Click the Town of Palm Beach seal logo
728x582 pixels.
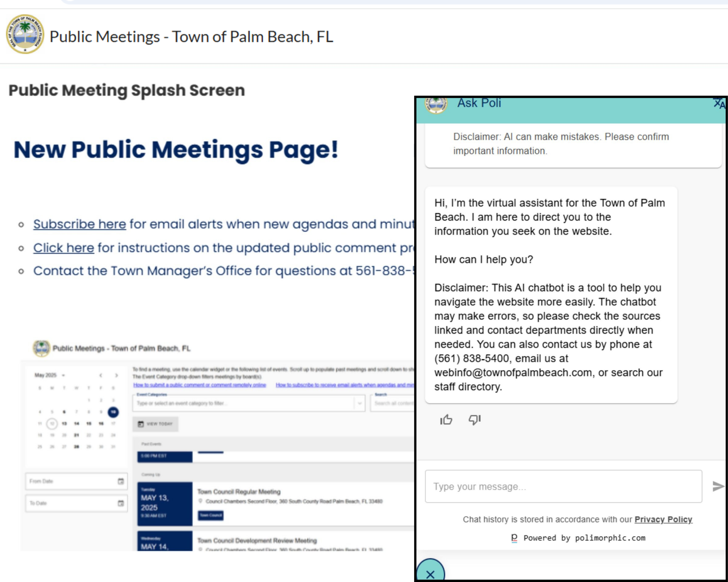[x=25, y=34]
